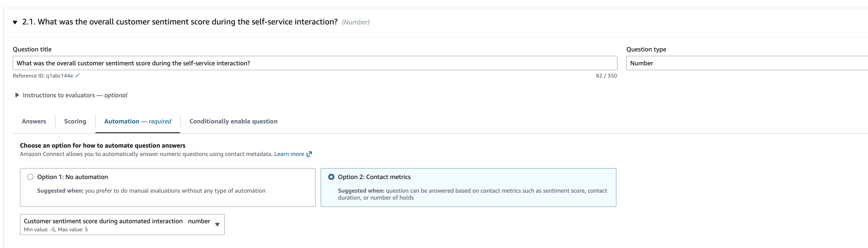The image size is (868, 248).
Task: Follow the Learn more link
Action: point(289,154)
